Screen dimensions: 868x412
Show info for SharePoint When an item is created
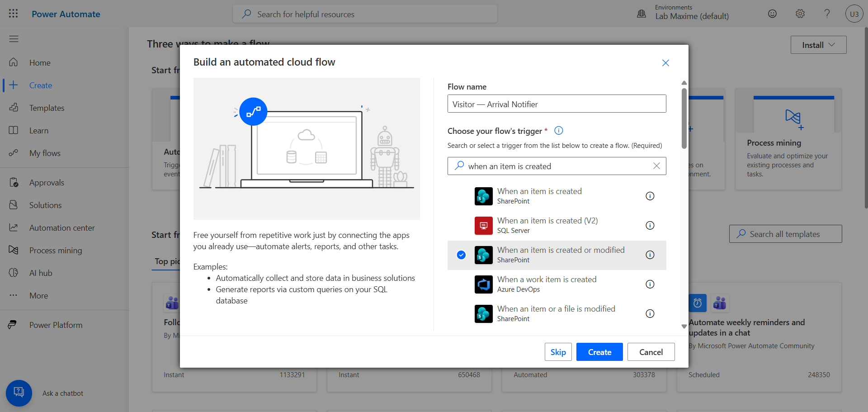[x=650, y=196]
